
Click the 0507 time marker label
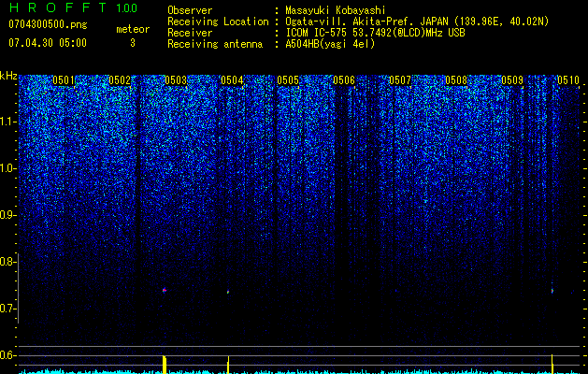click(400, 80)
